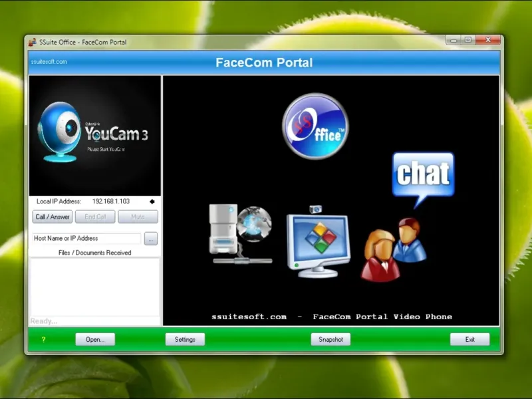
Task: Click the SSuite Office logo orb
Action: 315,126
